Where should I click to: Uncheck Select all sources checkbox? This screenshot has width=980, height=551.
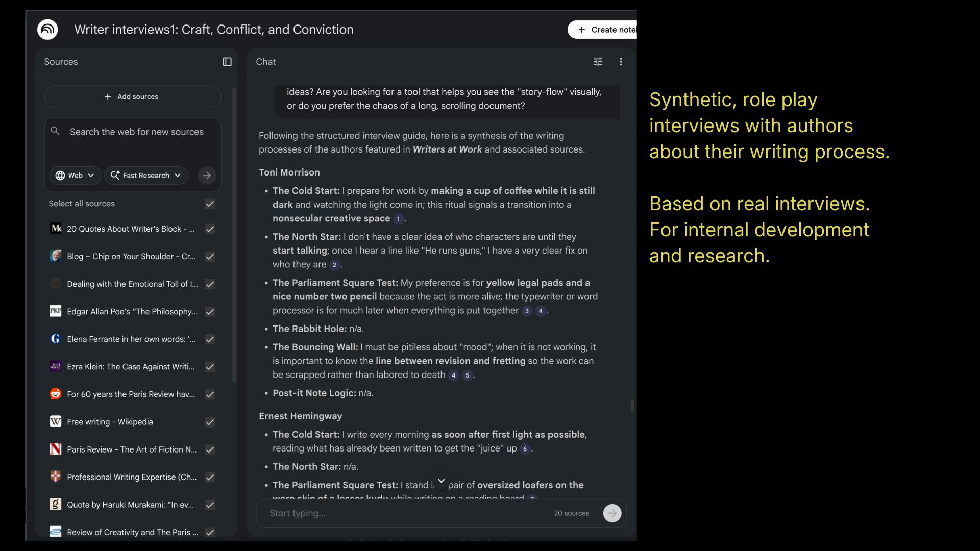[x=210, y=204]
